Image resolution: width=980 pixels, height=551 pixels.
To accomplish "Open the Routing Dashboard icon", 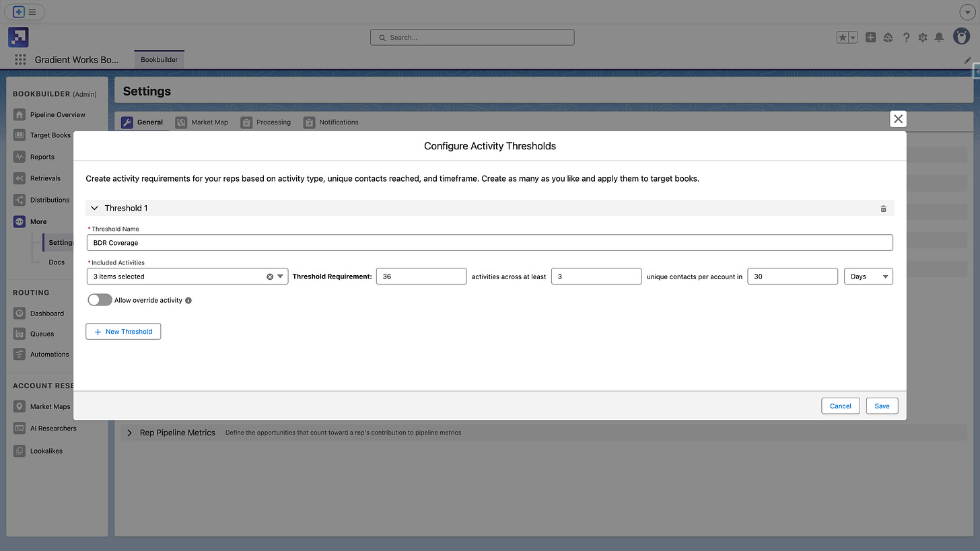I will tap(20, 314).
